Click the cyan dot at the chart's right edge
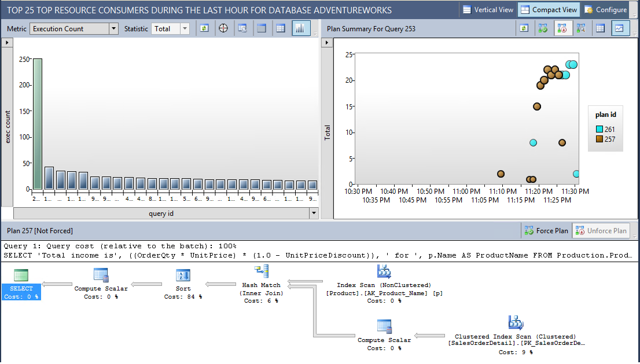Viewport: 640px width, 364px height. pyautogui.click(x=576, y=174)
